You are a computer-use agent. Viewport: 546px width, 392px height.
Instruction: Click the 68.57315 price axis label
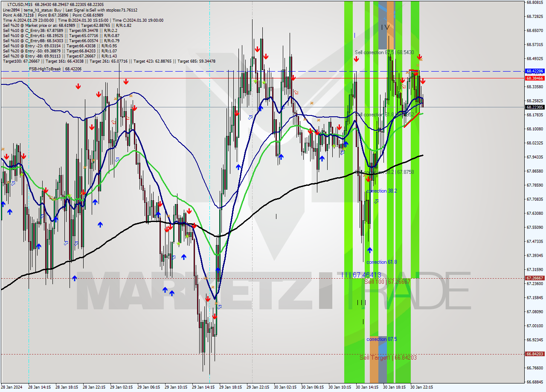(x=535, y=44)
